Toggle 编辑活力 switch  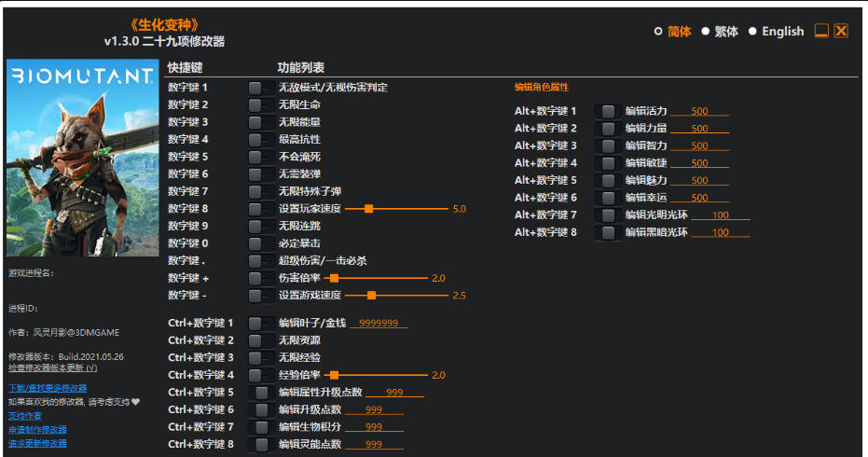(608, 111)
